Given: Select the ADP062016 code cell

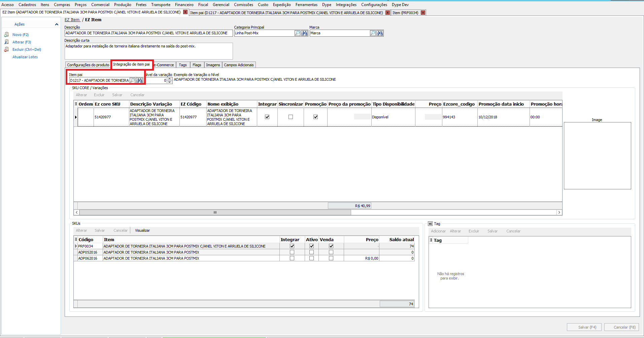Looking at the screenshot, I should 90,258.
